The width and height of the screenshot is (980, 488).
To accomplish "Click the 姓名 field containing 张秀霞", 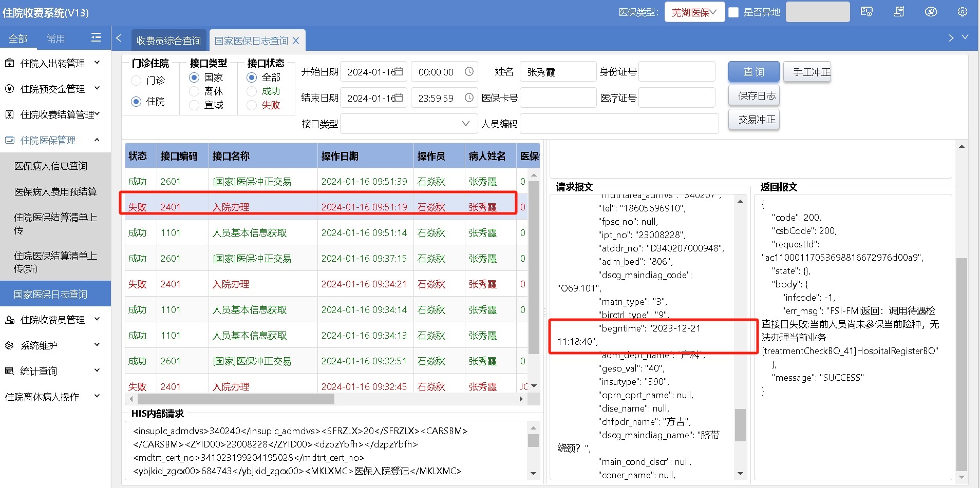I will [x=558, y=72].
